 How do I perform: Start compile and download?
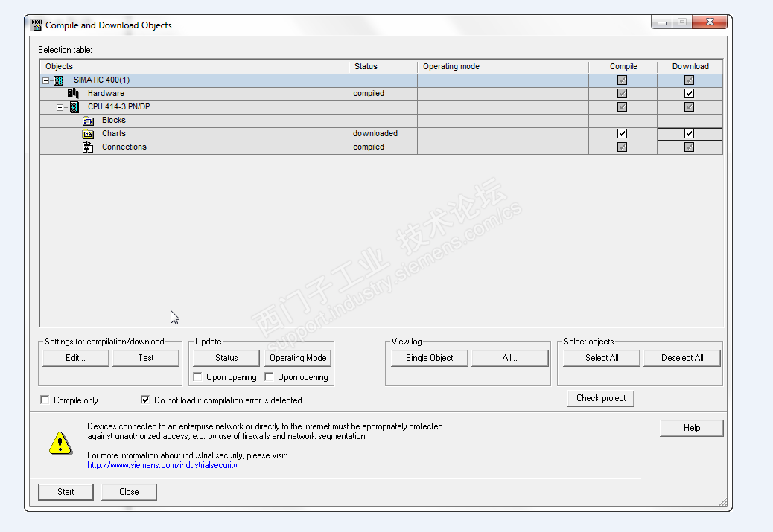(66, 492)
